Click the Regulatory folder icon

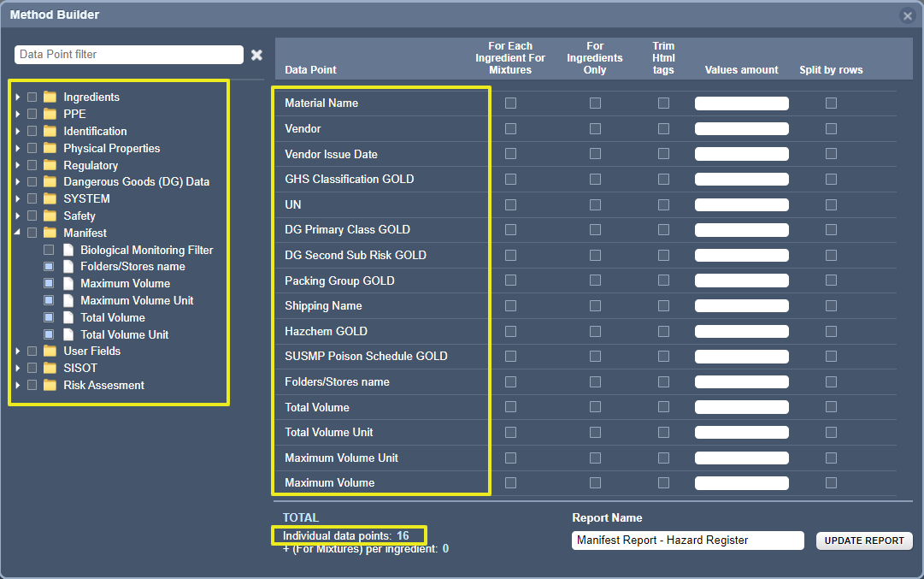pyautogui.click(x=52, y=164)
